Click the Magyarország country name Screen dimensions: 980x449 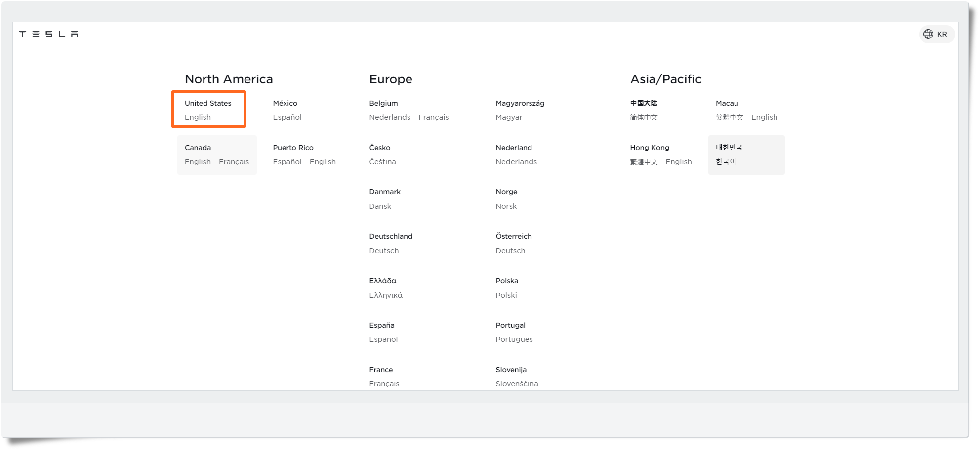(x=520, y=103)
